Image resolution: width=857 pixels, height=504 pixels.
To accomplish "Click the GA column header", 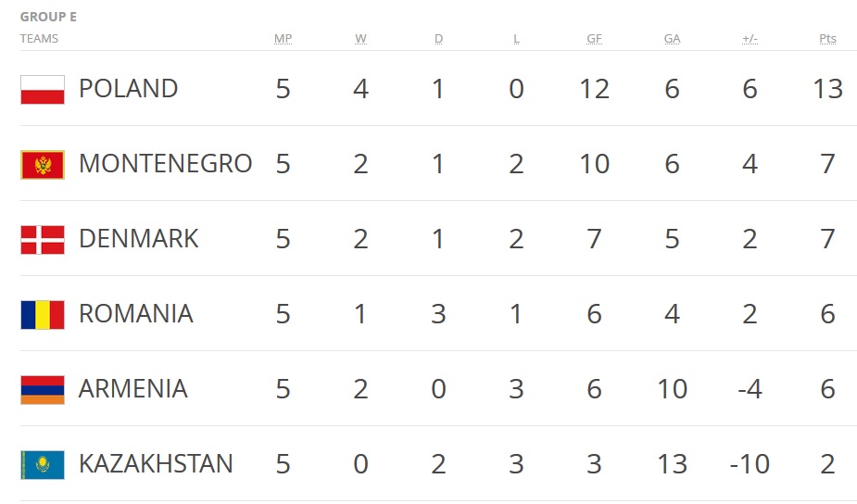I will tap(672, 39).
